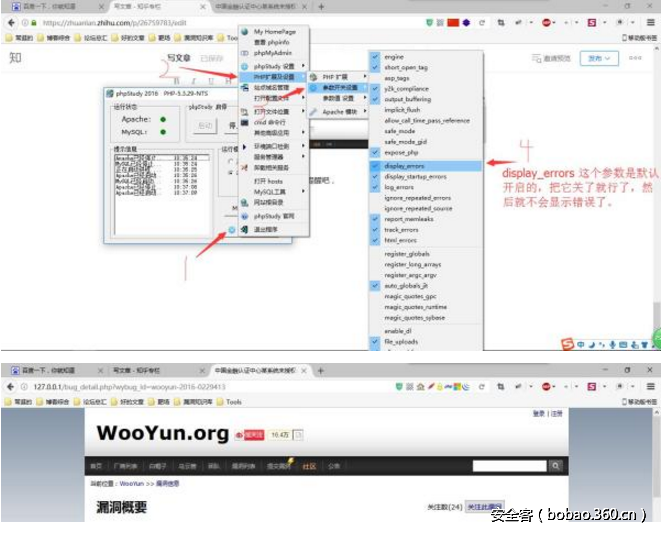661x533 pixels.
Task: Click reload icon in bottom browser
Action: pos(481,387)
